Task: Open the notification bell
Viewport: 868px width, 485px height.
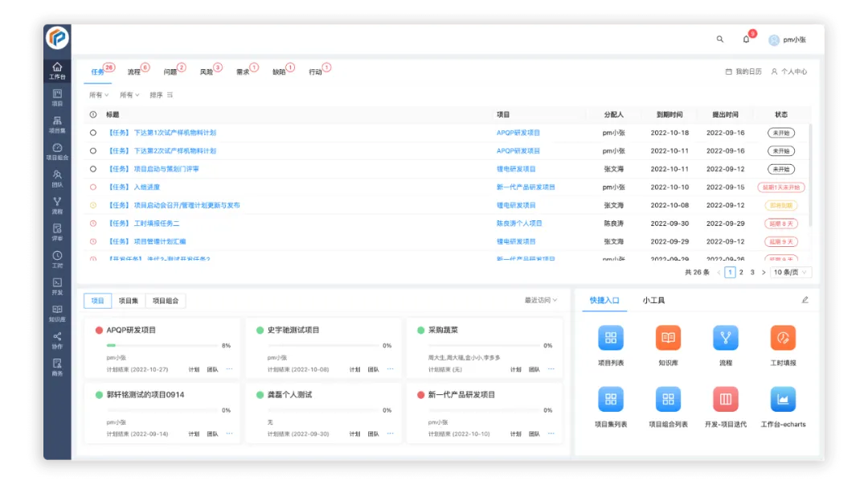Action: (x=746, y=39)
